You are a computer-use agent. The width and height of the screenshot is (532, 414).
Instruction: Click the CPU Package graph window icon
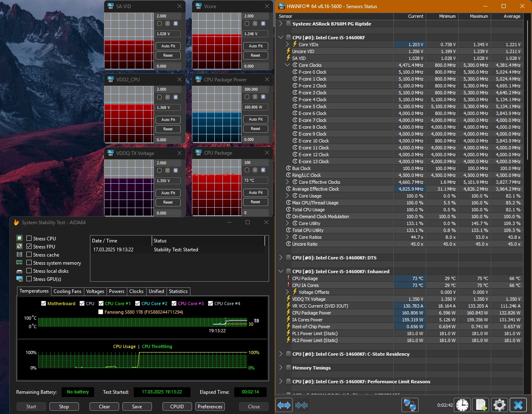pyautogui.click(x=199, y=153)
